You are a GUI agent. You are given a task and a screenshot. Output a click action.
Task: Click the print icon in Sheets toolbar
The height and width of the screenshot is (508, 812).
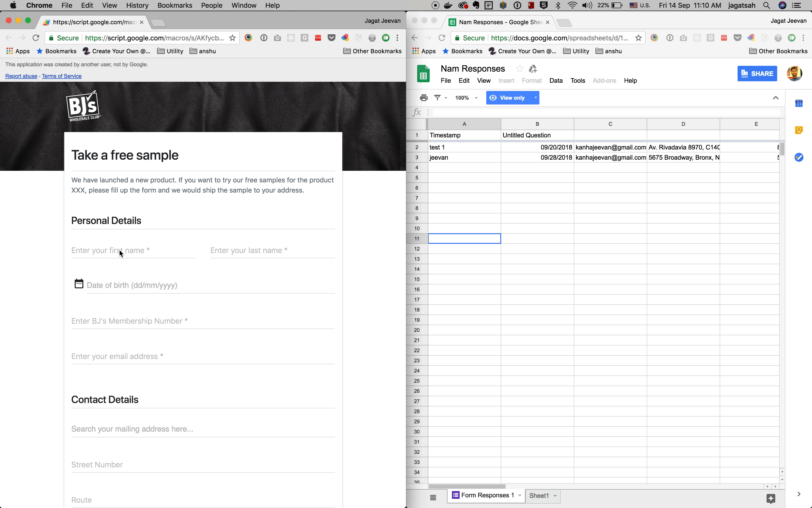(424, 98)
